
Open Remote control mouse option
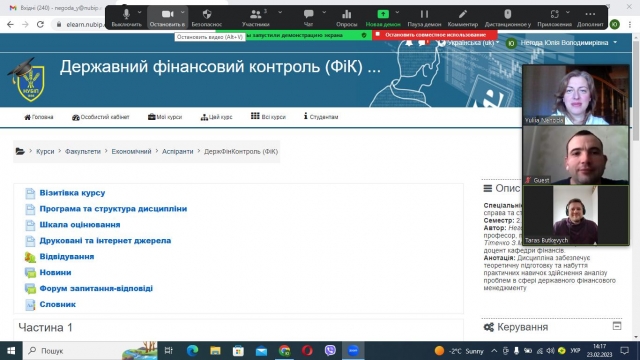(508, 17)
